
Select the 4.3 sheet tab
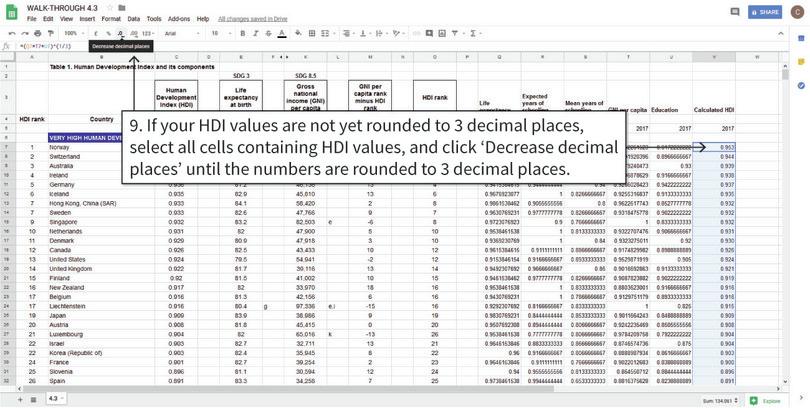(56, 399)
